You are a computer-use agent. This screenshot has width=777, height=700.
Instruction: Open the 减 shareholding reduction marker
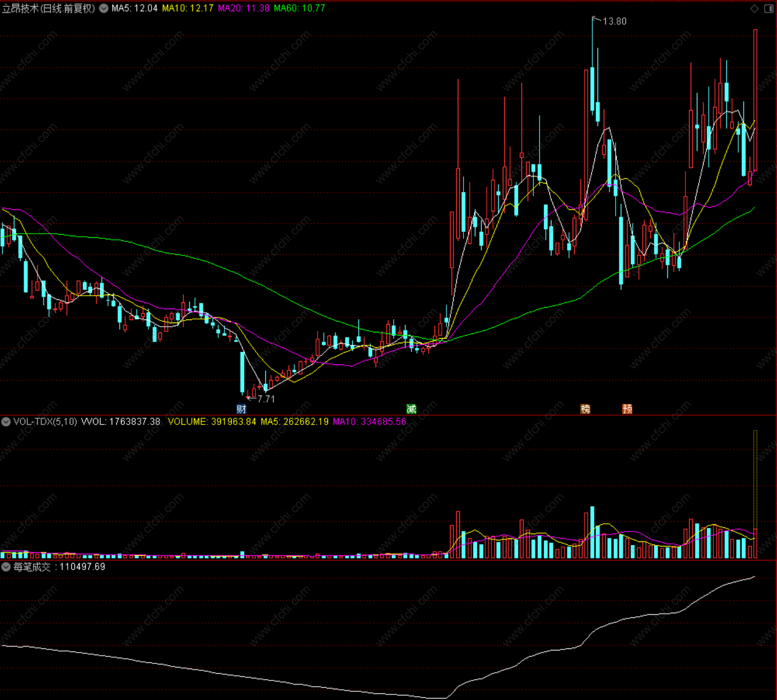click(x=411, y=409)
